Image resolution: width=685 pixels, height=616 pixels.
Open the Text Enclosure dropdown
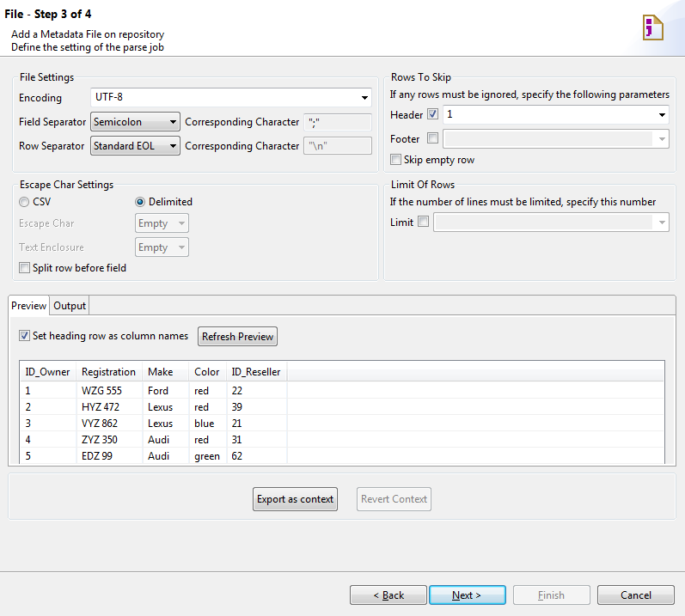162,247
